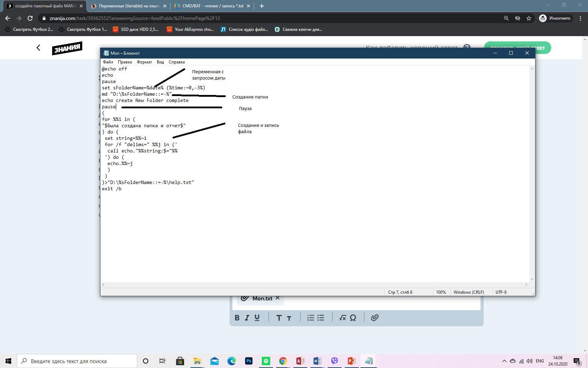Click the 'UTF-8' encoding status entry
Image resolution: width=588 pixels, height=368 pixels.
501,292
